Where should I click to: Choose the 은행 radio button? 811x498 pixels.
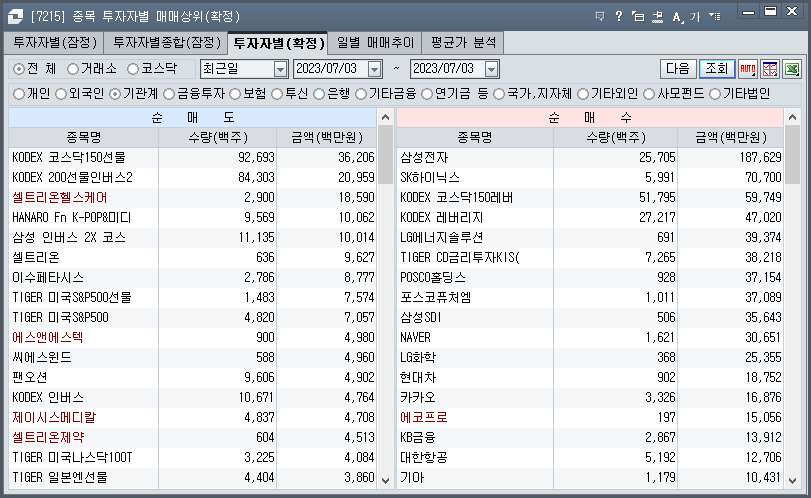(x=319, y=94)
